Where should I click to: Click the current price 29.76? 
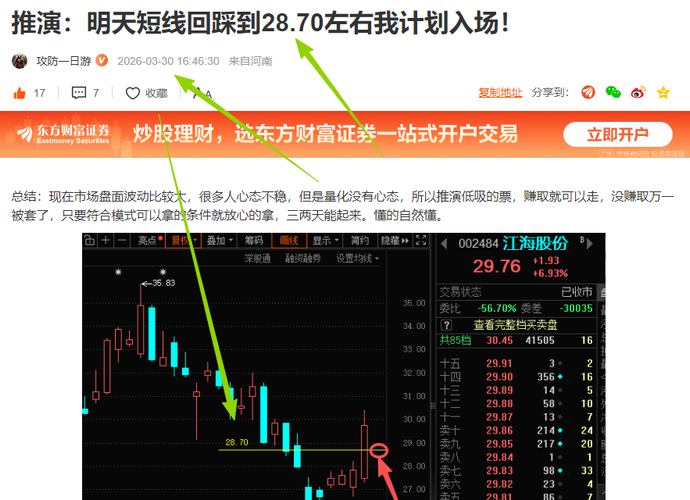[x=496, y=267]
